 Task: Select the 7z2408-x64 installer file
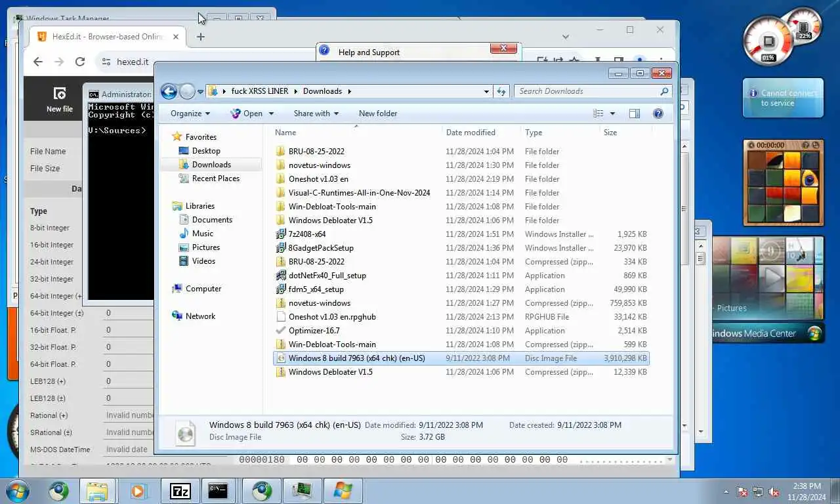coord(461,234)
